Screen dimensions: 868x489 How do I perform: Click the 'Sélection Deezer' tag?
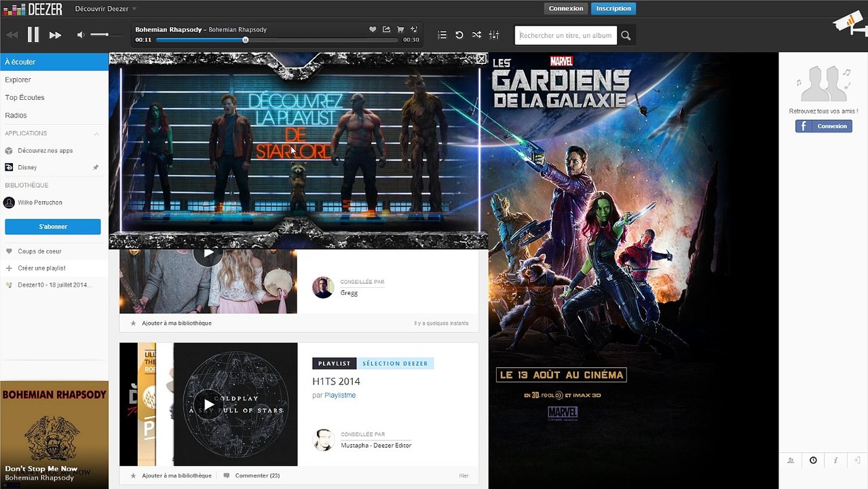[x=395, y=363]
